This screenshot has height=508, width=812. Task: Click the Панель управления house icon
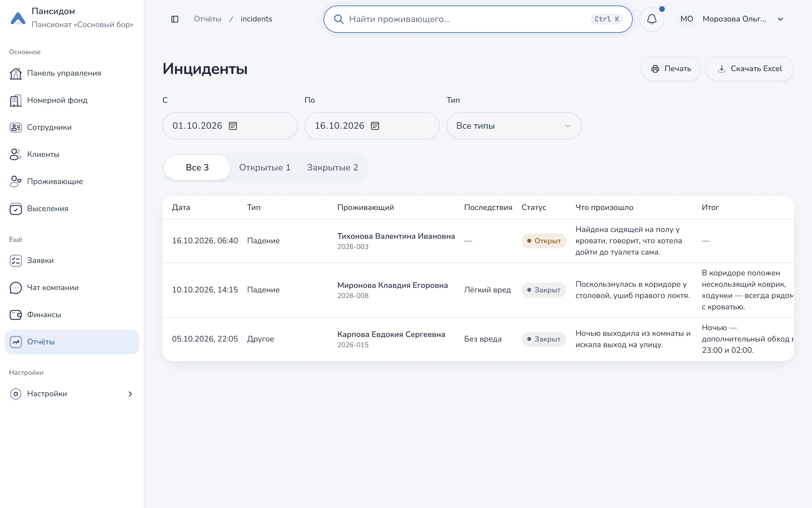click(16, 73)
